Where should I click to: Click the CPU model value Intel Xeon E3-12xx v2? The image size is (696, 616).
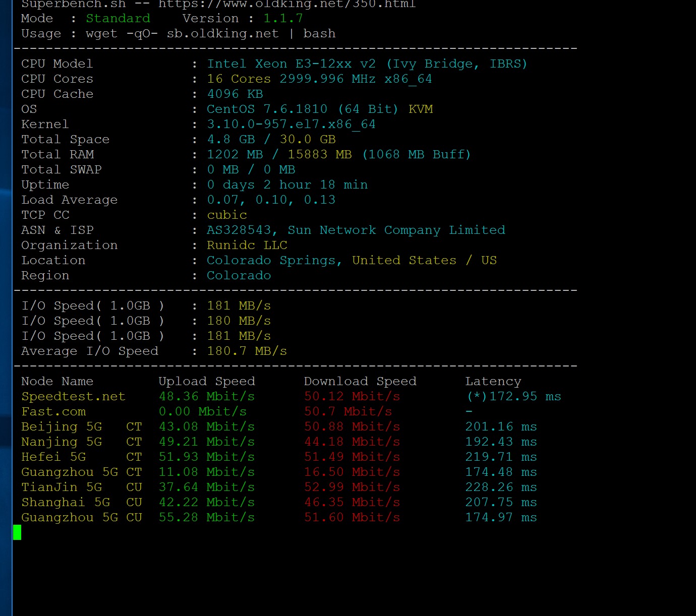(292, 64)
